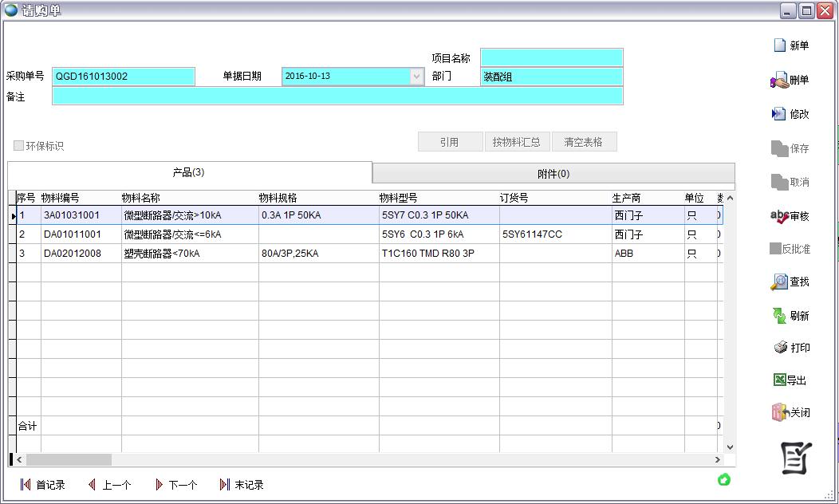Open the 单据日期 date dropdown

416,76
